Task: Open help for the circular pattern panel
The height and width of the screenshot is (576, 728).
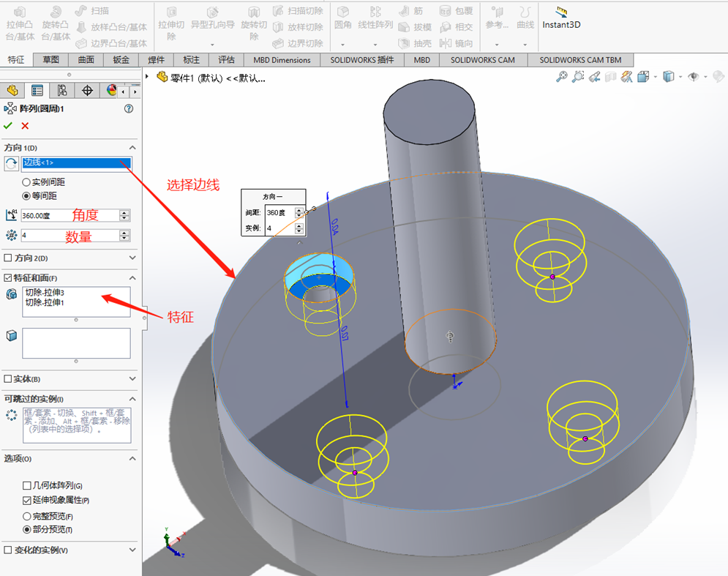Action: coord(129,108)
